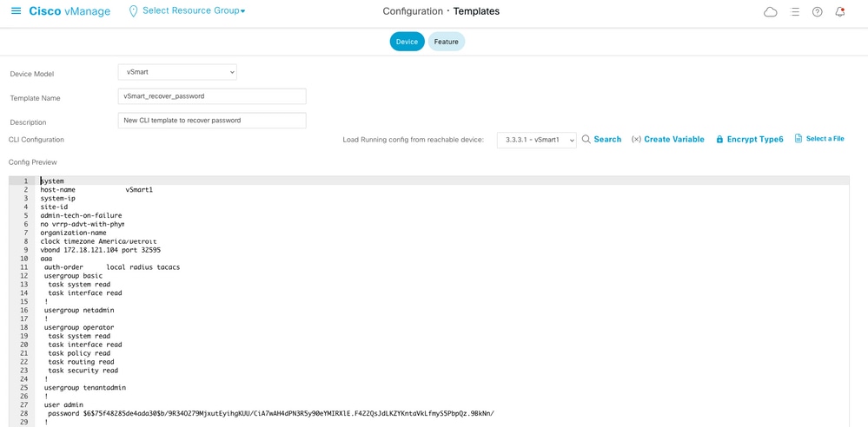868x427 pixels.
Task: Click the 'auth-order local radius tacacs' line
Action: (x=112, y=267)
